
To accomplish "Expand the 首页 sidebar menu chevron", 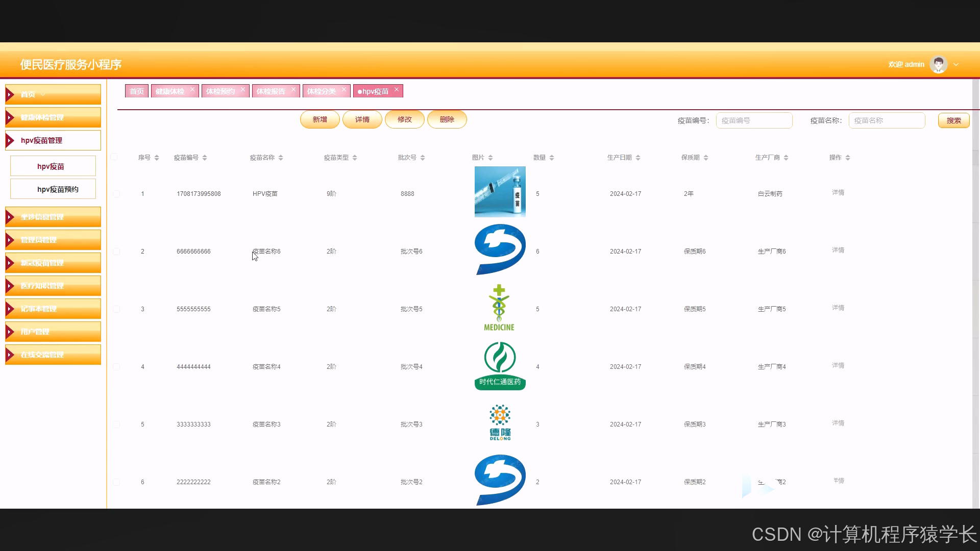I will (43, 94).
